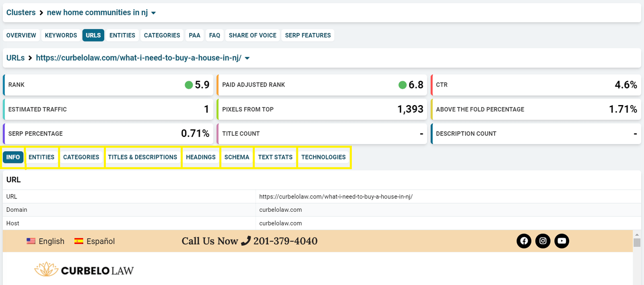Click the new home communities in nj breadcrumb
644x285 pixels.
pos(97,12)
